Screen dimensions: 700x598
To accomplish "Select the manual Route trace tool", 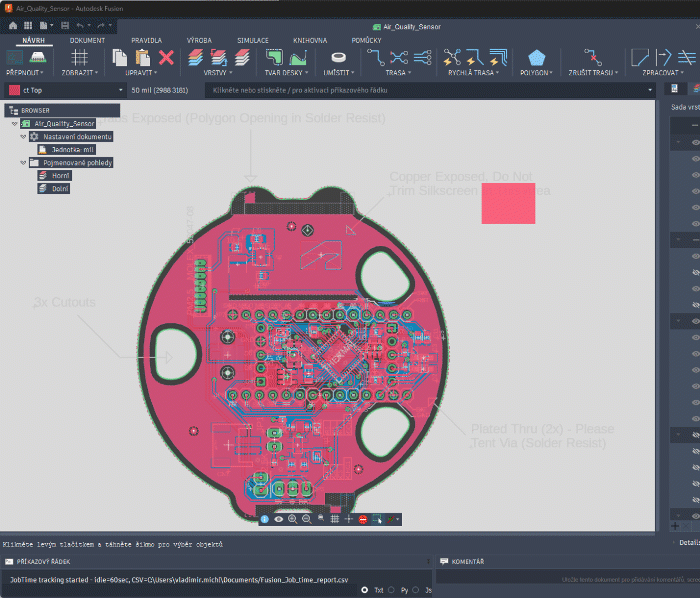I will click(x=375, y=58).
